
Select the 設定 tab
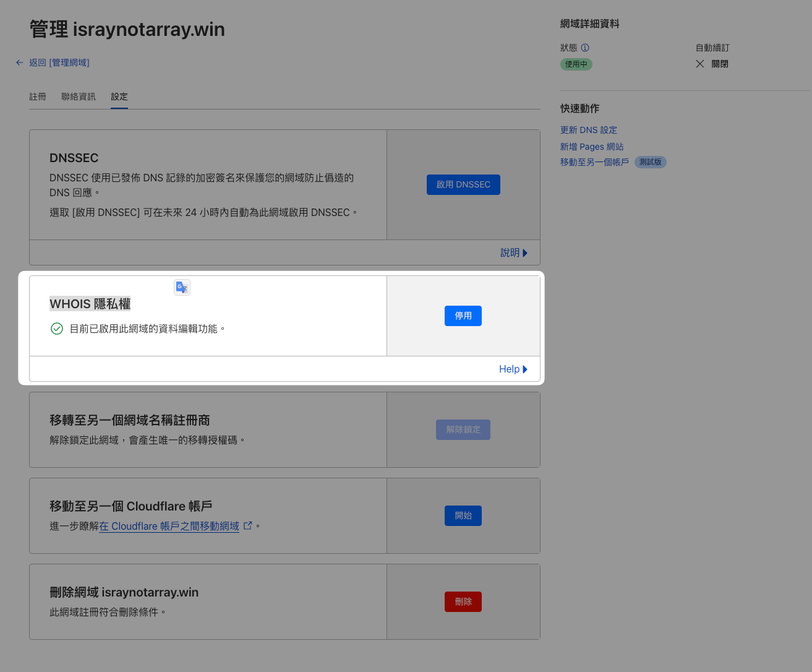119,97
